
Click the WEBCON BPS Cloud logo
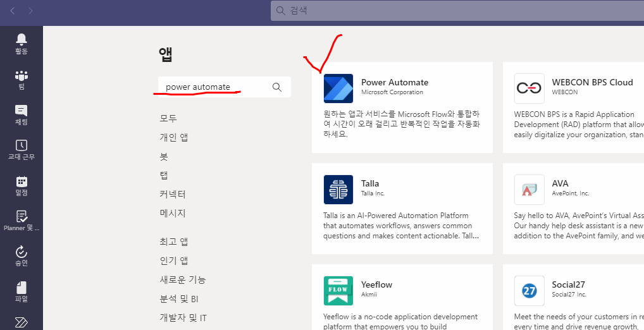[529, 89]
